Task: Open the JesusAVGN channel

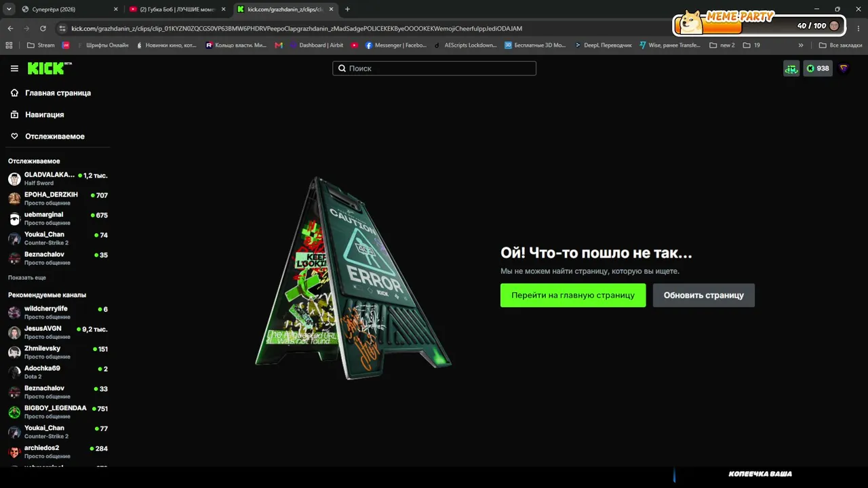Action: [x=58, y=333]
